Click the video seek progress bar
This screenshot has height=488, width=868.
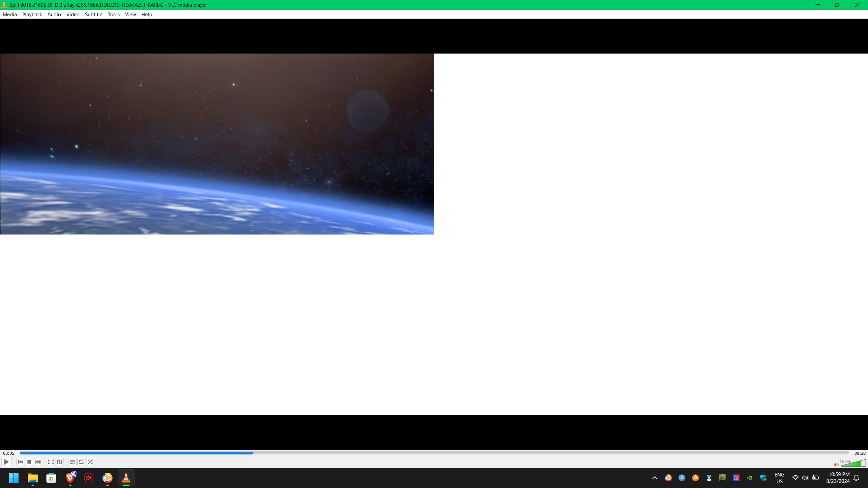point(434,453)
